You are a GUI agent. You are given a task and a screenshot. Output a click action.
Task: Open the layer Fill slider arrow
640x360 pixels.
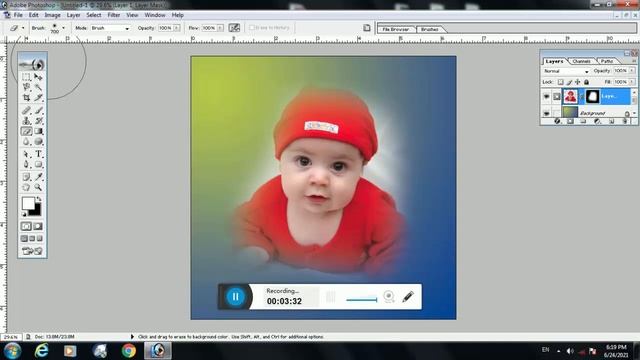[x=632, y=82]
